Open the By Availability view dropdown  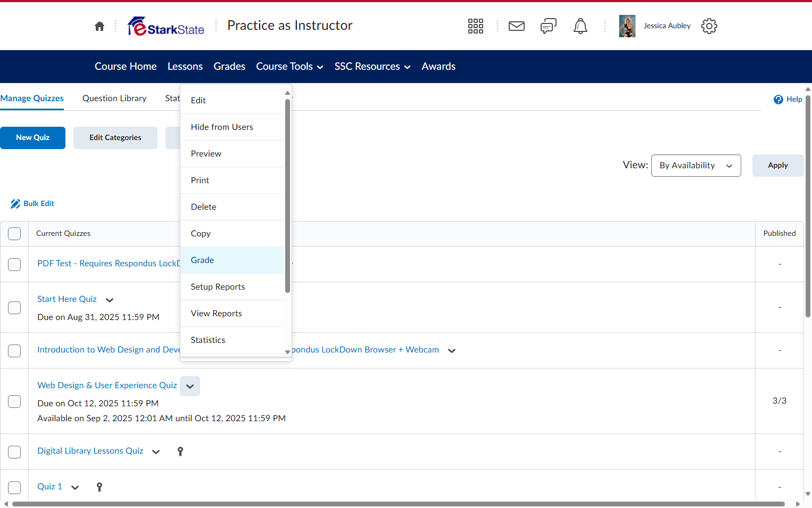(x=696, y=166)
